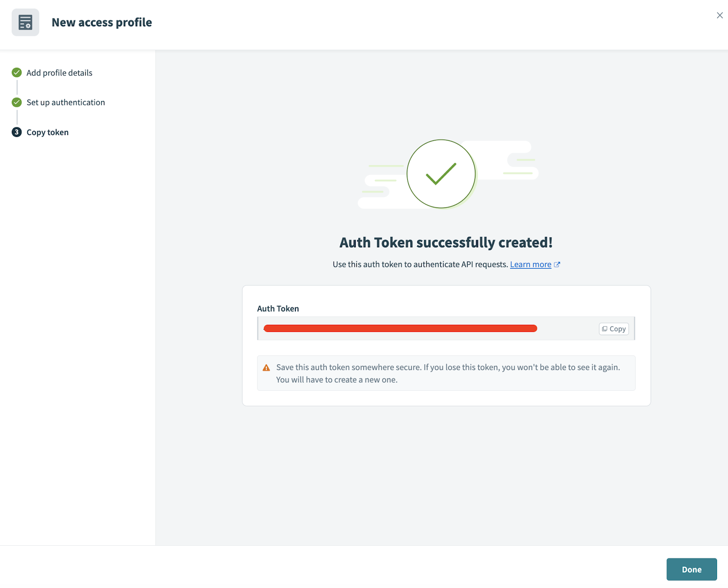Click the Done button
Image resolution: width=728 pixels, height=588 pixels.
tap(691, 569)
